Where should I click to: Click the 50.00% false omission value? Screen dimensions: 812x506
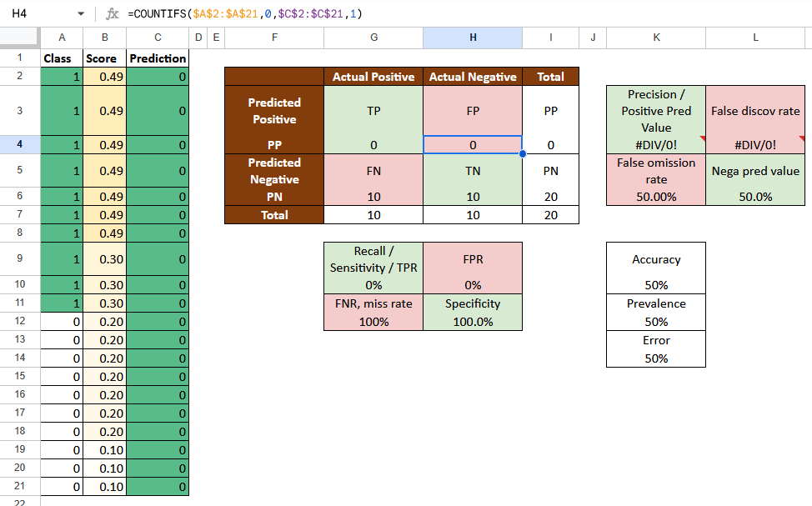click(x=656, y=197)
